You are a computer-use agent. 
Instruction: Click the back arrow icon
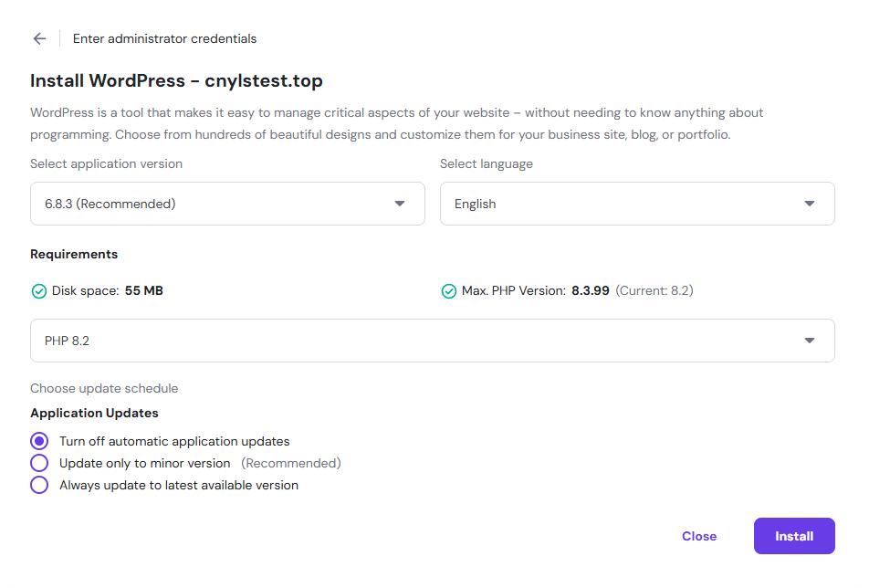point(39,38)
